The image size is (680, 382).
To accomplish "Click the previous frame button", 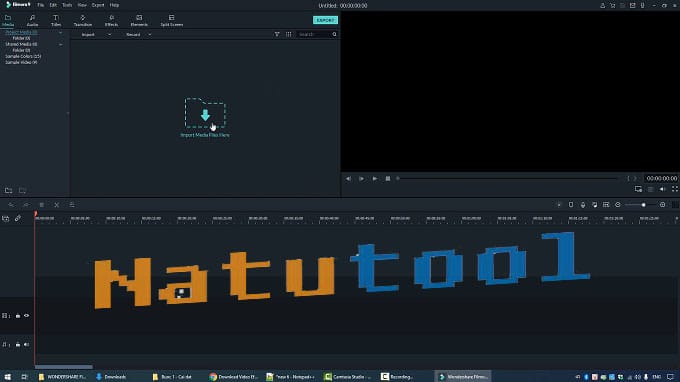I will point(348,179).
